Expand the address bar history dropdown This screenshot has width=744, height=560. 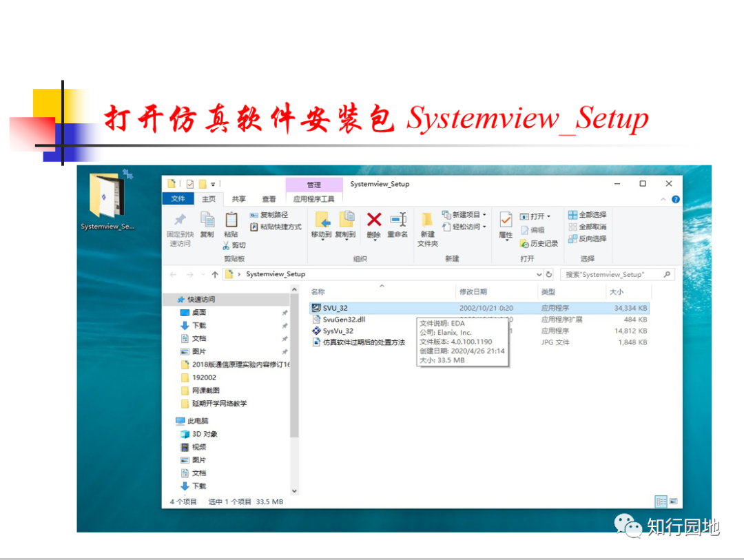pyautogui.click(x=539, y=274)
